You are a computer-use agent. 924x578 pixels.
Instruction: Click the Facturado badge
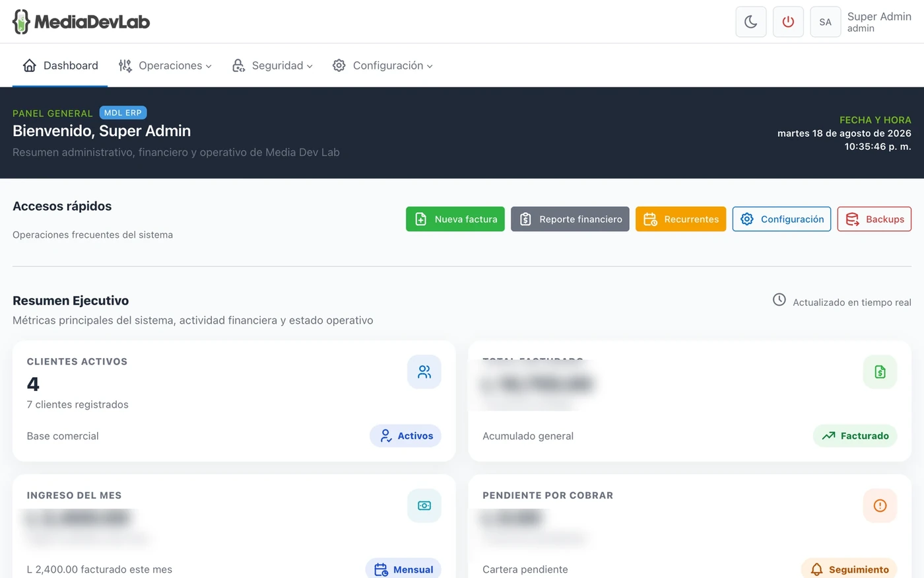pyautogui.click(x=855, y=436)
